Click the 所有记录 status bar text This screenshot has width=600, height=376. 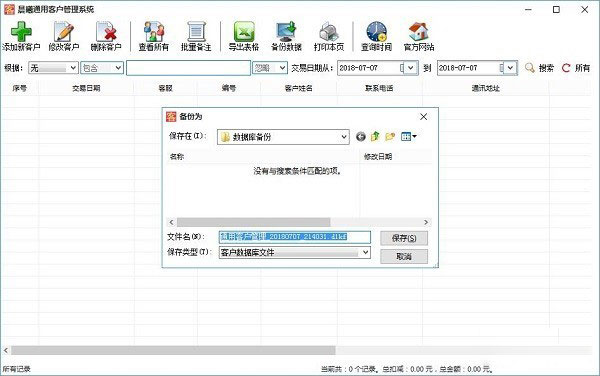[16, 369]
